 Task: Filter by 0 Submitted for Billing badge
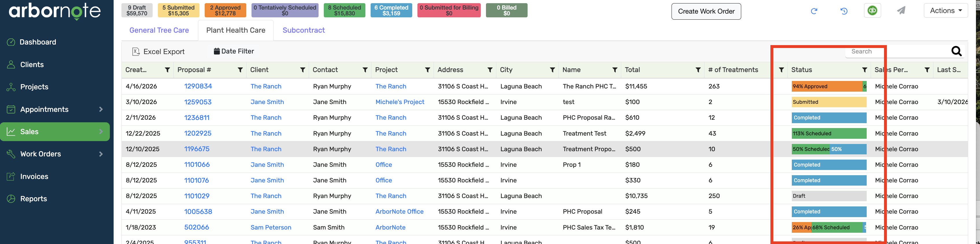[x=449, y=10]
